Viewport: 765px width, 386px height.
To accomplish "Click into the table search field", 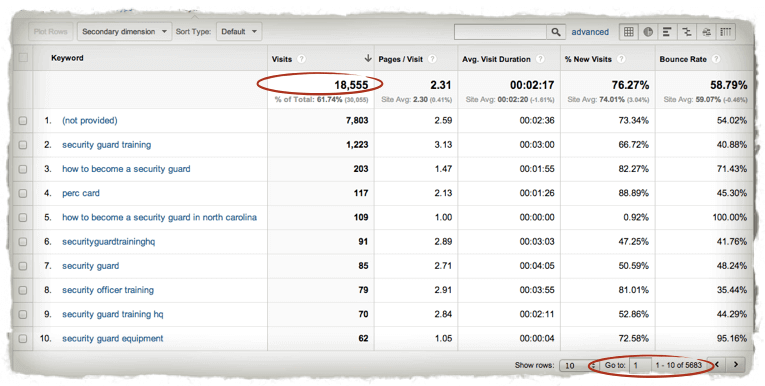I will 500,32.
